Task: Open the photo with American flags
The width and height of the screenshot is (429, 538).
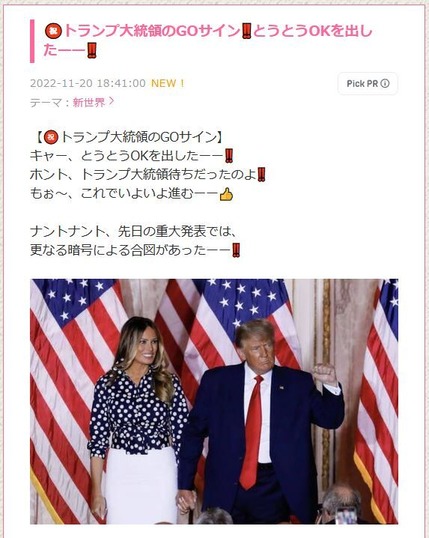Action: [x=214, y=401]
